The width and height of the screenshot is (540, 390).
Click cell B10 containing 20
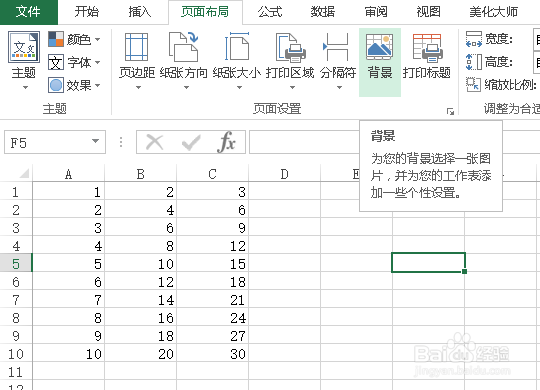click(141, 353)
